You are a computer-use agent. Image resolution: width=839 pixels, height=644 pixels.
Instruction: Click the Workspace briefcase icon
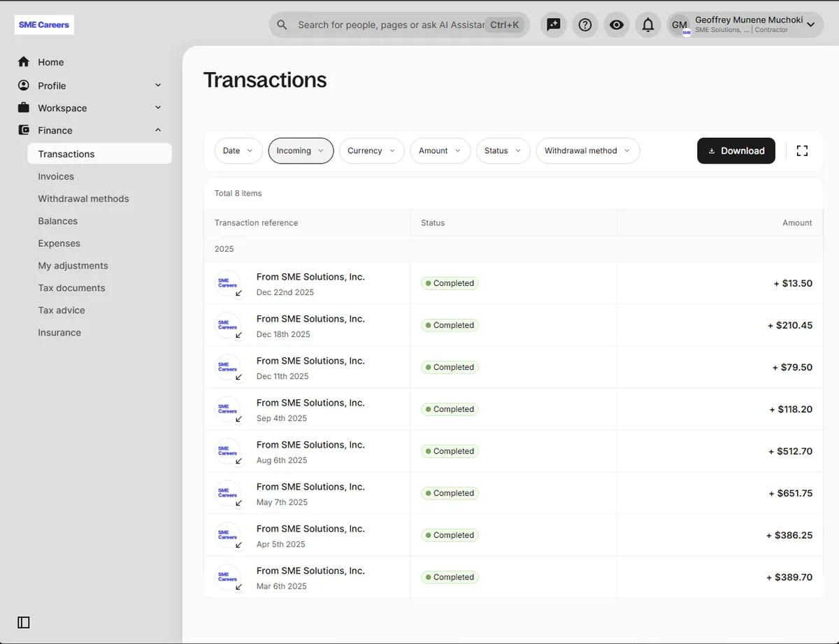click(x=24, y=108)
